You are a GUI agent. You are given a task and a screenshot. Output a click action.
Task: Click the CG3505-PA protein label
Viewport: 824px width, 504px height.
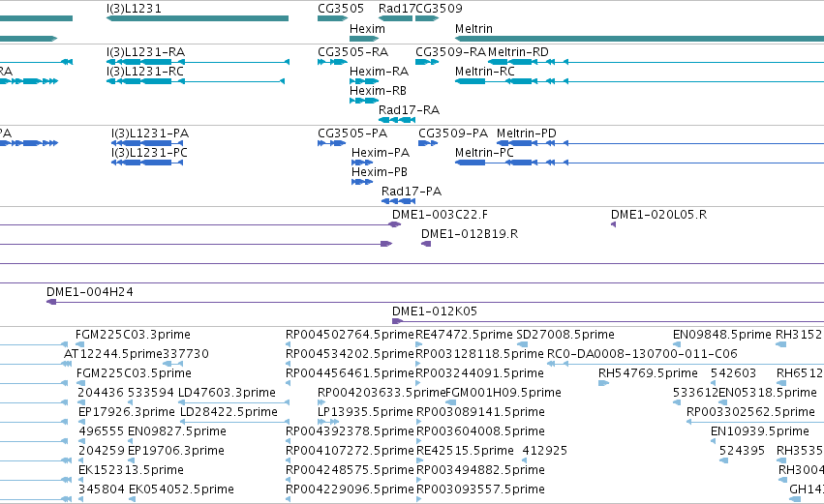click(x=352, y=133)
